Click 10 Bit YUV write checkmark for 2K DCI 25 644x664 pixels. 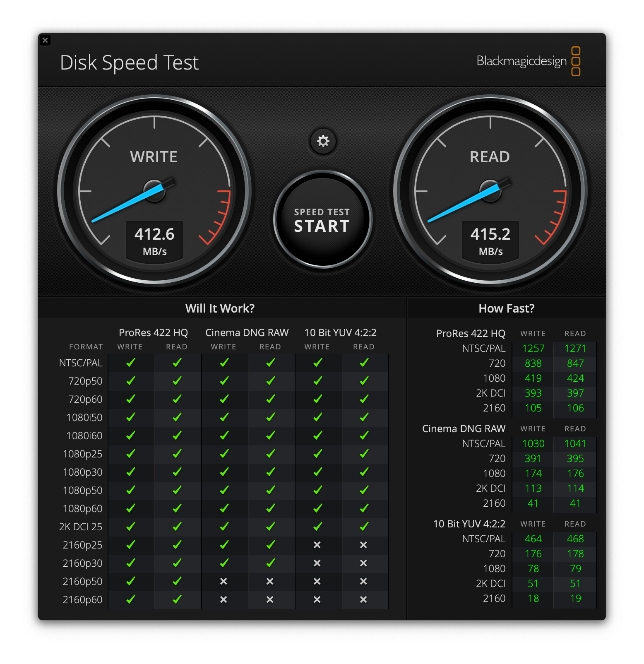(x=318, y=526)
